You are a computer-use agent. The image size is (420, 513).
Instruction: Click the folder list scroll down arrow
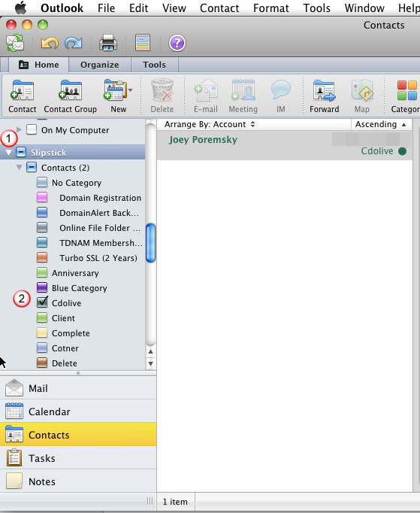pos(150,363)
